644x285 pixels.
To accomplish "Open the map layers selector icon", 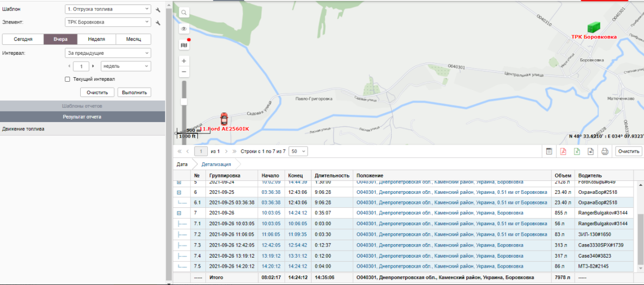I will (x=184, y=45).
